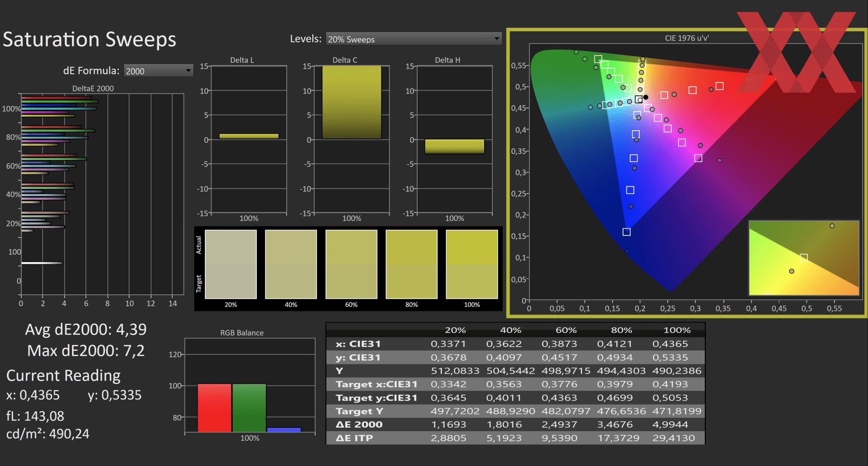Image resolution: width=868 pixels, height=466 pixels.
Task: Select the 40% yellow saturation swatch
Action: [291, 264]
